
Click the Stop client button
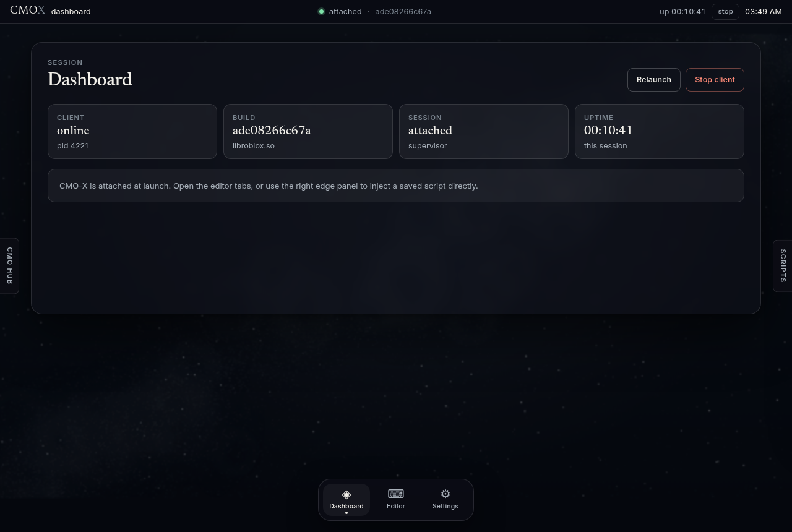715,79
